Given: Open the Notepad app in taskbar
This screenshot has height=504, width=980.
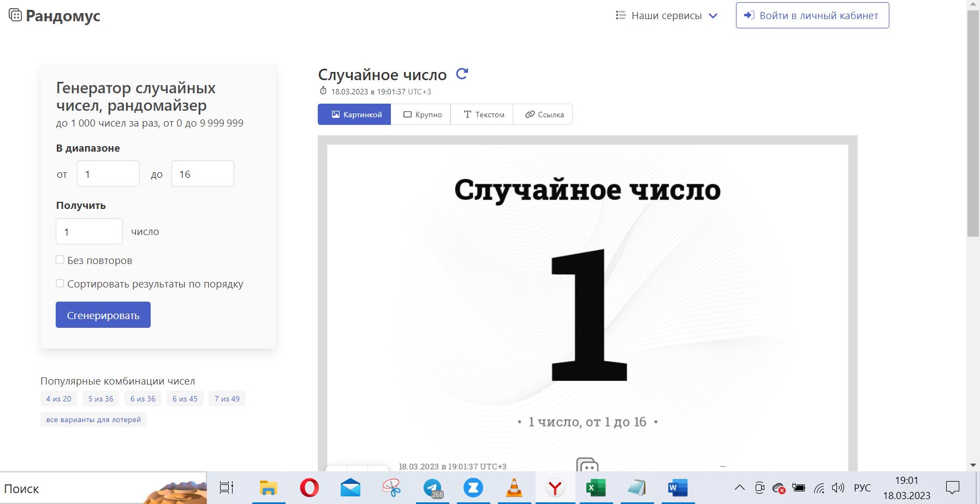Looking at the screenshot, I should pyautogui.click(x=637, y=488).
